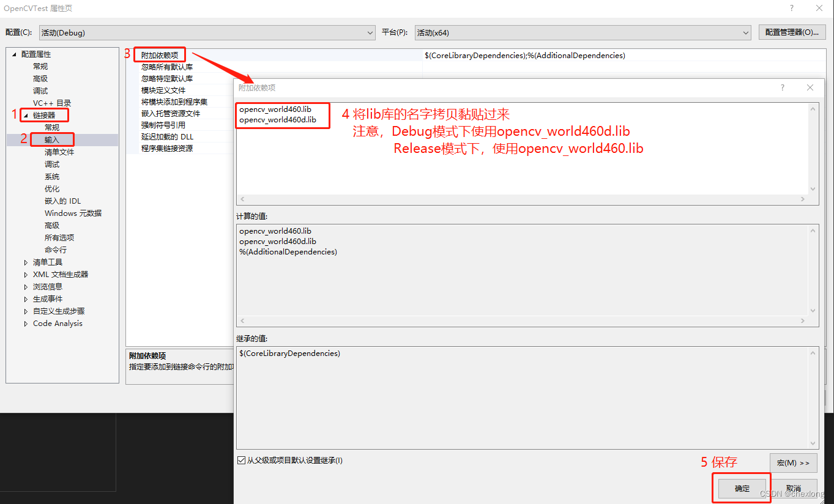
Task: Expand the Code Analysis node
Action: (26, 324)
